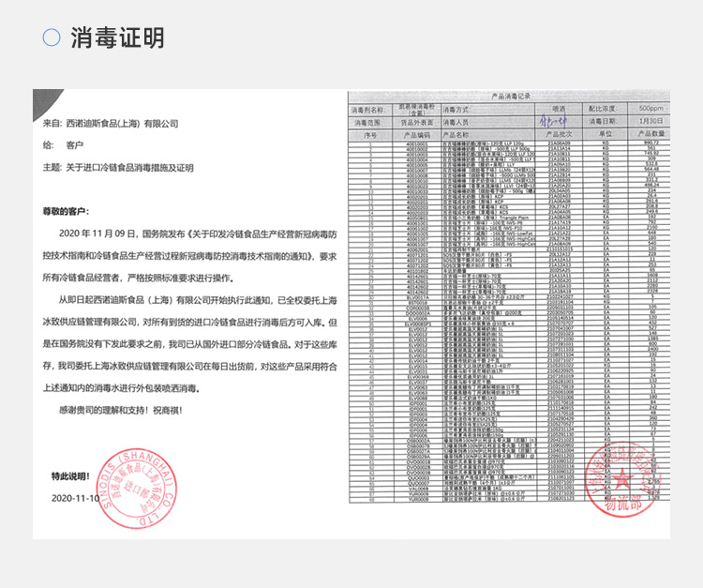Click the blue handwritten signature in the table
Viewport: 703px width, 588px height.
(x=553, y=122)
